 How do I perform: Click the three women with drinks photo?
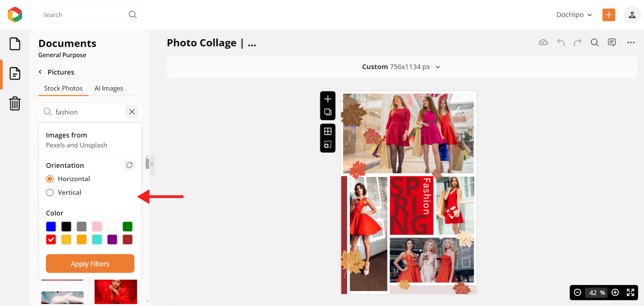click(431, 260)
